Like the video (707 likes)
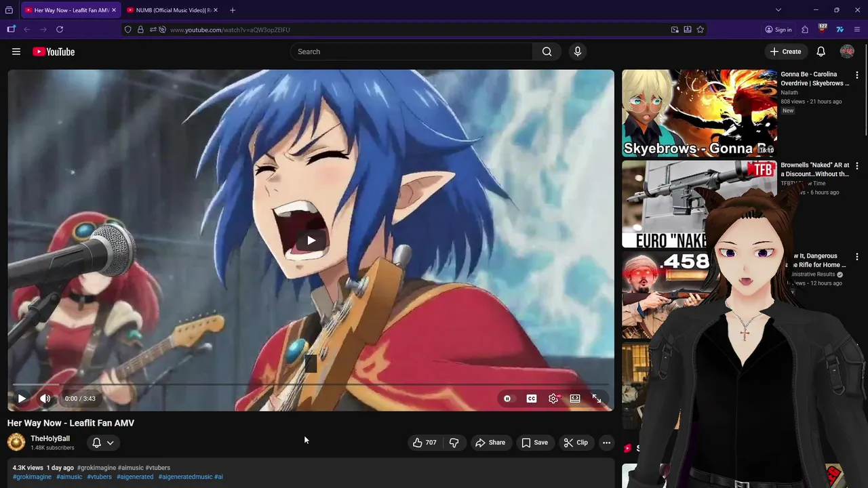Image resolution: width=868 pixels, height=488 pixels. click(x=425, y=443)
